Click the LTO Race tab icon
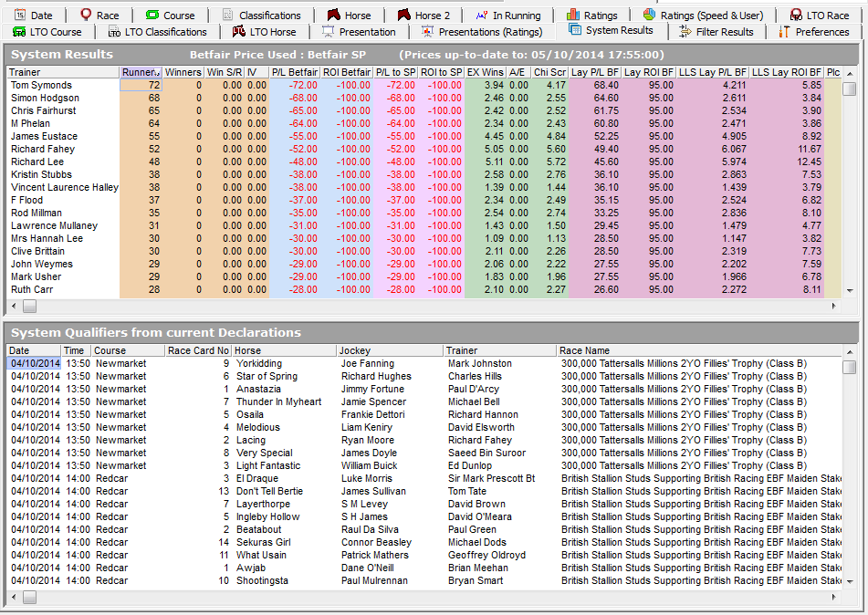Image resolution: width=868 pixels, height=615 pixels. tap(796, 15)
